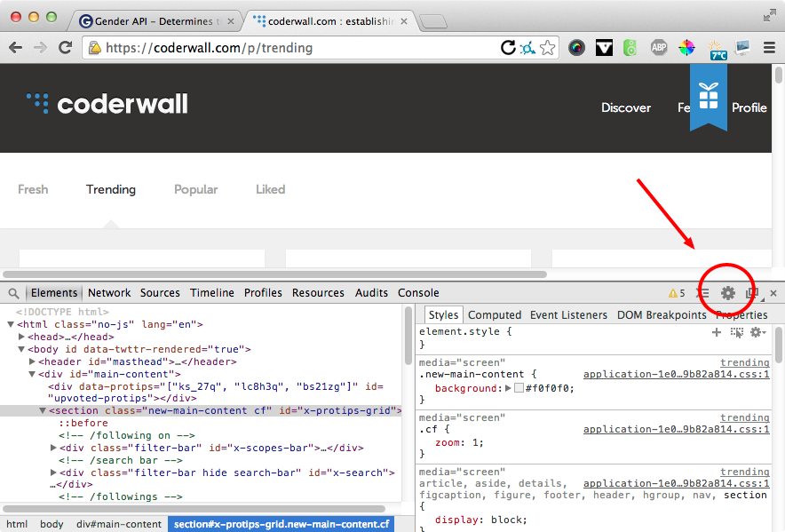Image resolution: width=785 pixels, height=532 pixels.
Task: Expand background property value triangle
Action: pos(508,388)
